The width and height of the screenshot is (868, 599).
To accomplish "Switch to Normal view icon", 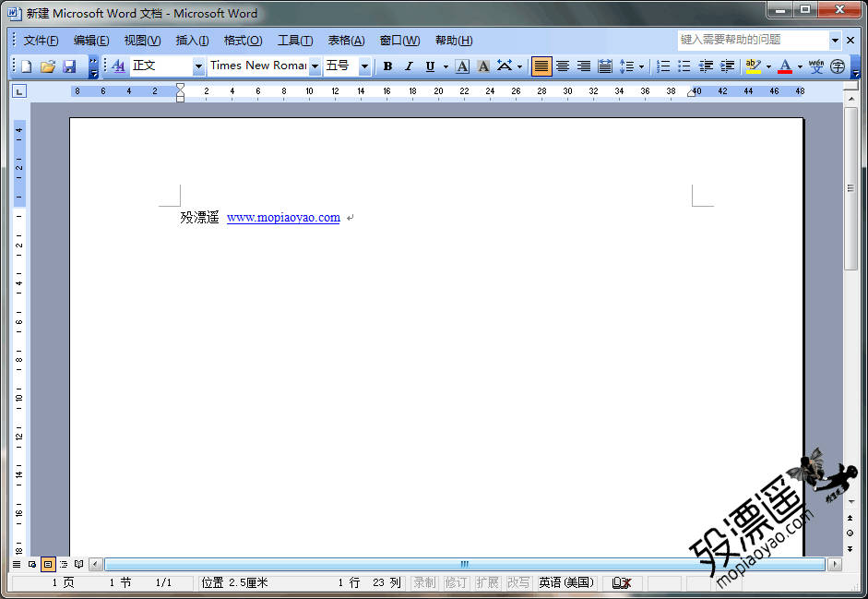I will coord(17,564).
